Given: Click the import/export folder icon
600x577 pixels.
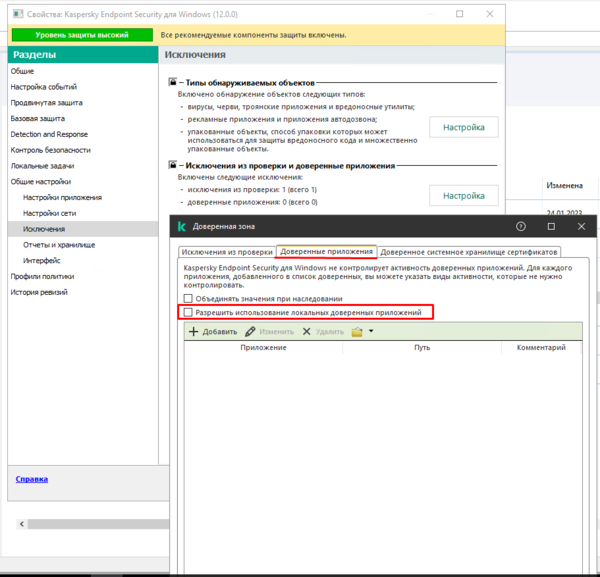Looking at the screenshot, I should (x=357, y=331).
